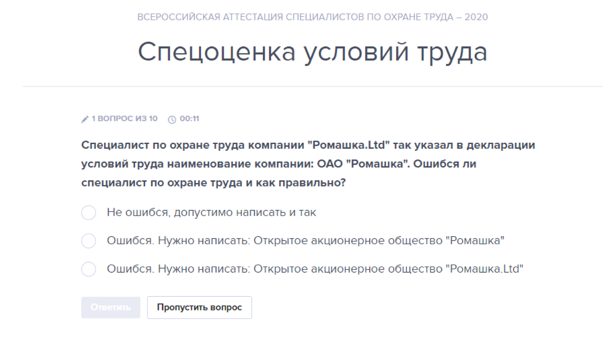Click the first line of the question text
This screenshot has width=615, height=364.
[308, 145]
